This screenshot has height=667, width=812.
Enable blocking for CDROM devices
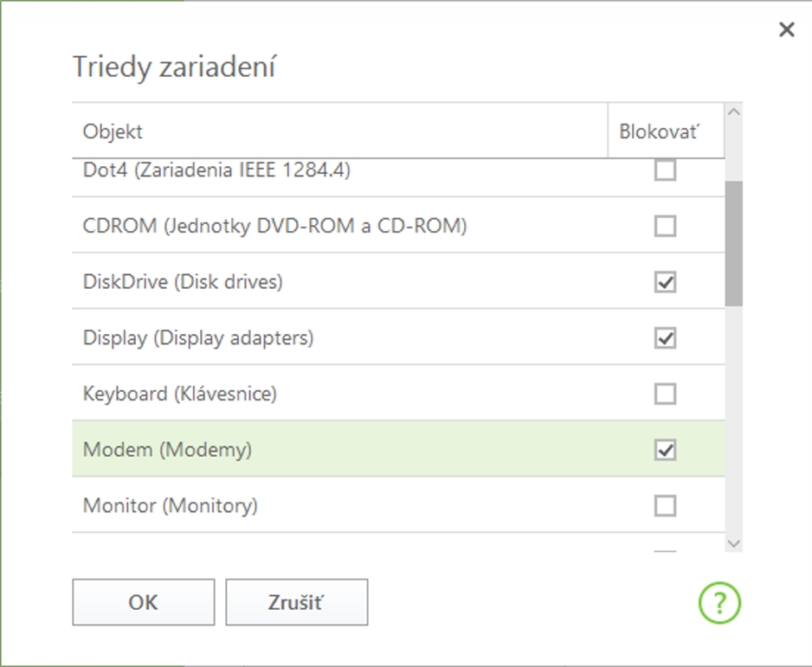[x=665, y=227]
